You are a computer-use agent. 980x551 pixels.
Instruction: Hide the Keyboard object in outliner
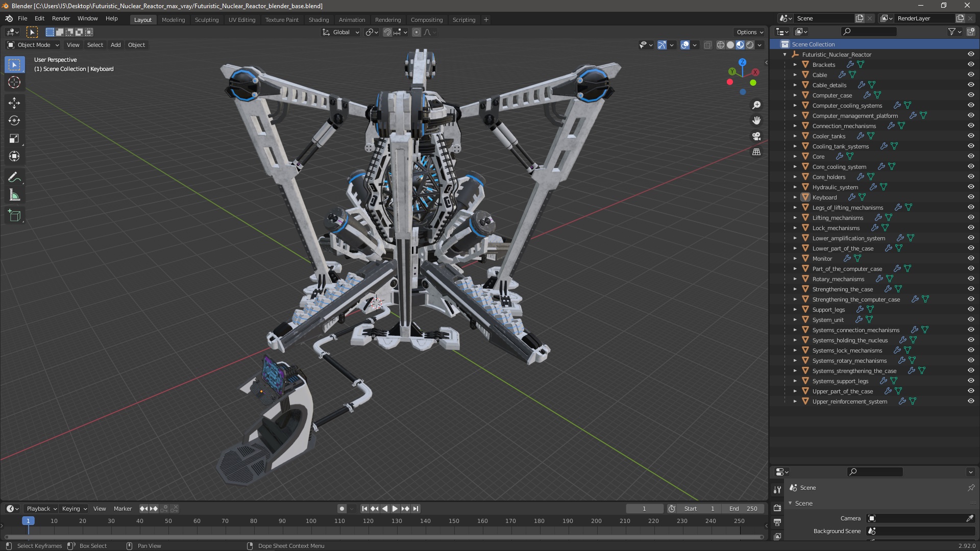971,197
